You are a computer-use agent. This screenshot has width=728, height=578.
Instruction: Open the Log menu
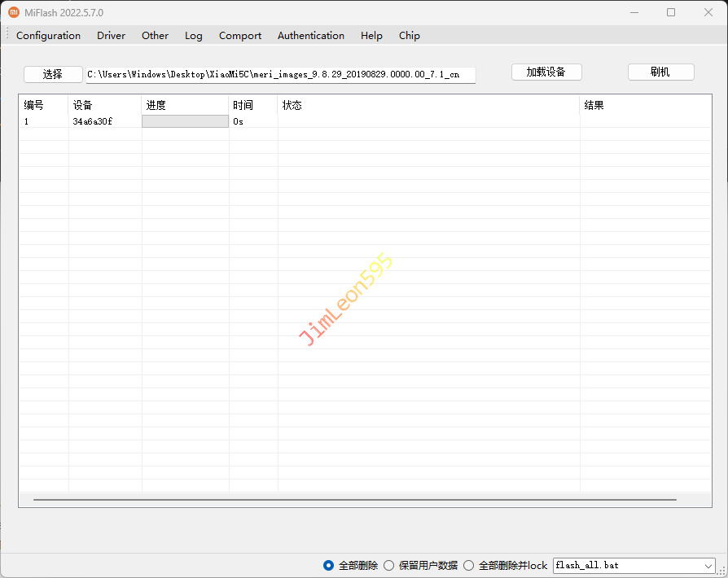(x=193, y=36)
